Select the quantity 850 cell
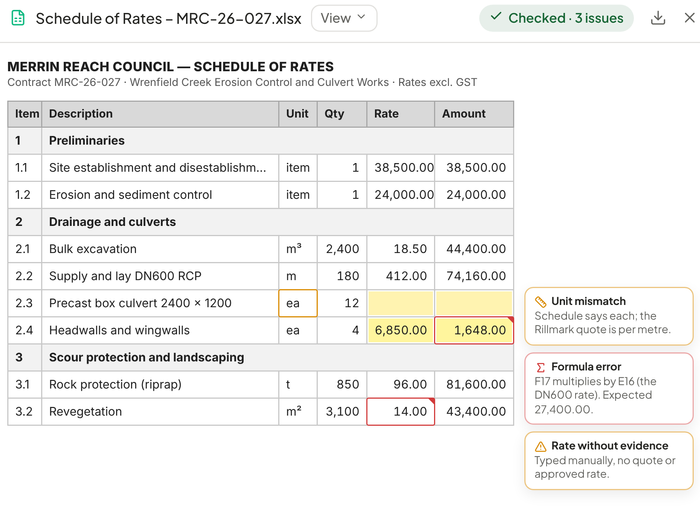The height and width of the screenshot is (510, 700). point(342,385)
